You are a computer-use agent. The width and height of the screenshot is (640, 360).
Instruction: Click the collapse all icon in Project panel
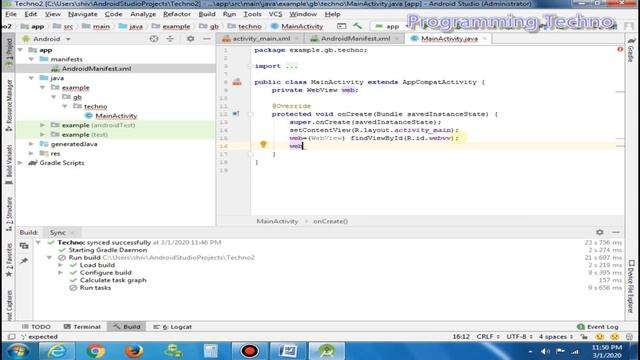[170, 39]
